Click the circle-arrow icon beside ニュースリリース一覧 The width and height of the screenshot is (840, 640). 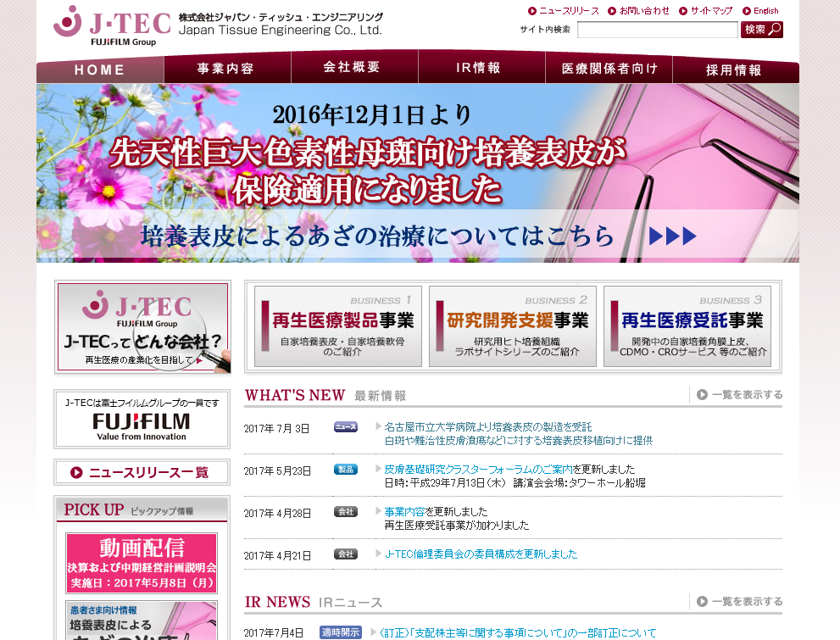point(76,472)
